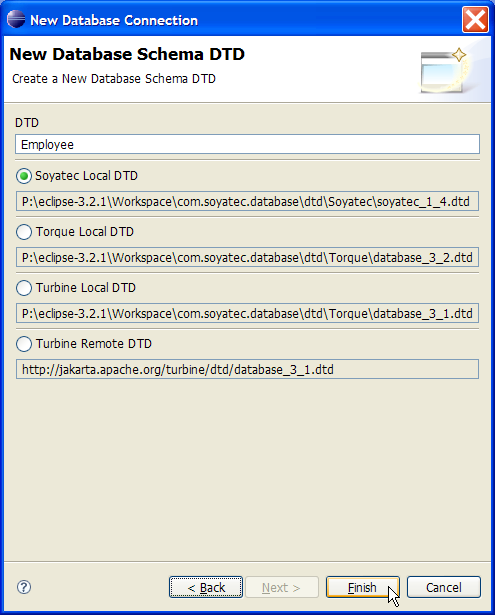Enable the Turbine Remote DTD option
The height and width of the screenshot is (615, 495).
pyautogui.click(x=24, y=344)
